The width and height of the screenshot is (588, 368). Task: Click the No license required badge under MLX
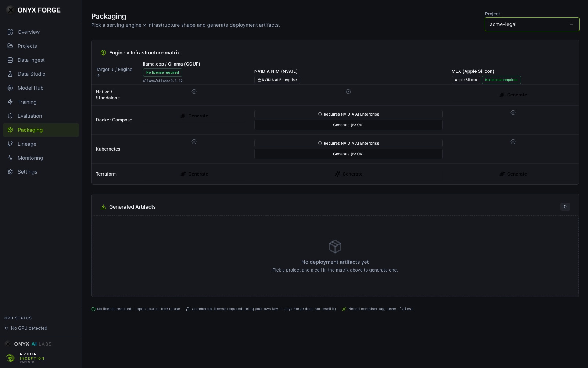click(501, 80)
